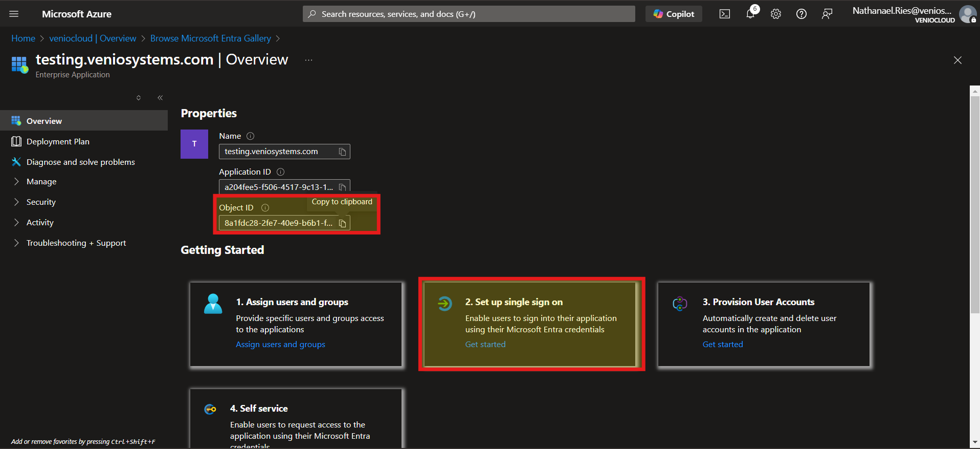Show info tooltip for Name
The height and width of the screenshot is (449, 980).
250,136
